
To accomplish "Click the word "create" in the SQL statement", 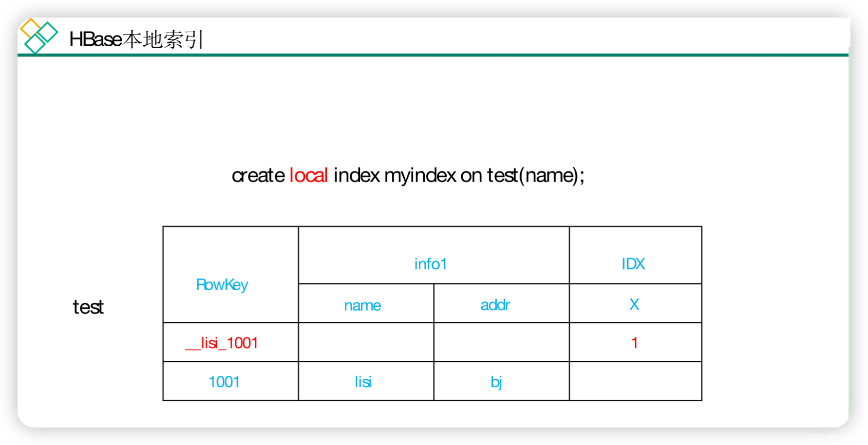I will pyautogui.click(x=258, y=175).
